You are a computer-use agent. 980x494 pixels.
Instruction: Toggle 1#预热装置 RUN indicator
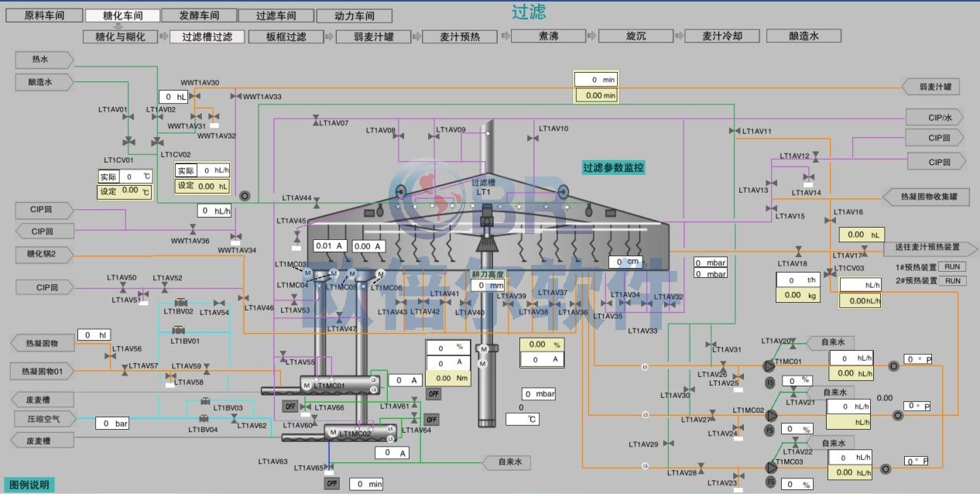pyautogui.click(x=952, y=267)
